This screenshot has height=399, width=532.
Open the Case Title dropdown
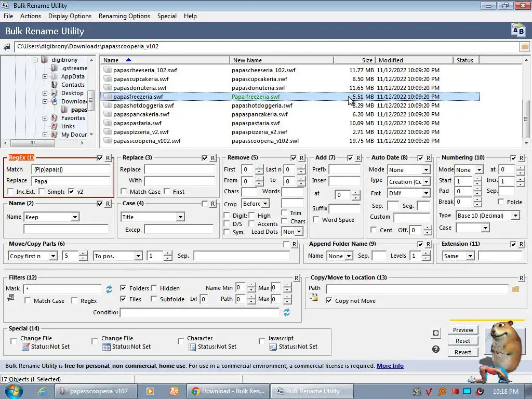click(x=180, y=217)
